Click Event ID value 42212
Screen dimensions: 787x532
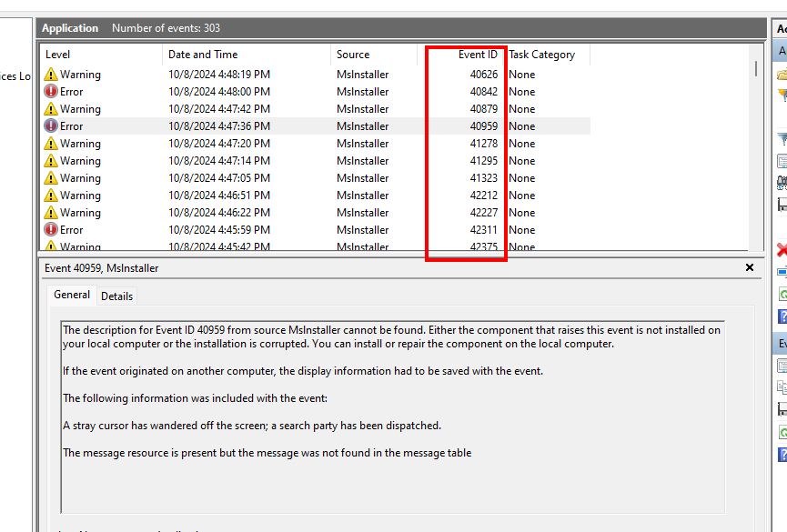pyautogui.click(x=484, y=196)
